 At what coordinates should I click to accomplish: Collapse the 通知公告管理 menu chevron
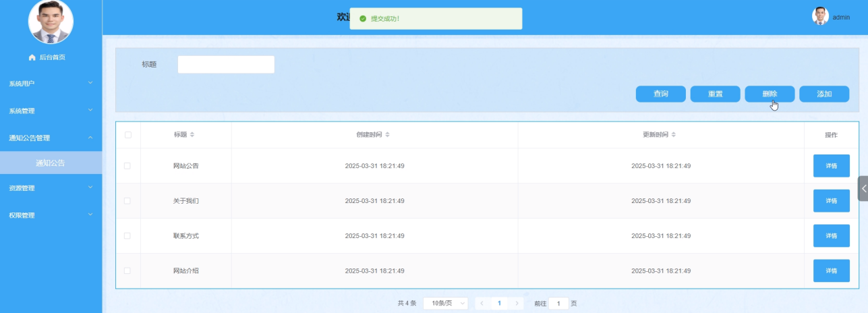tap(90, 138)
